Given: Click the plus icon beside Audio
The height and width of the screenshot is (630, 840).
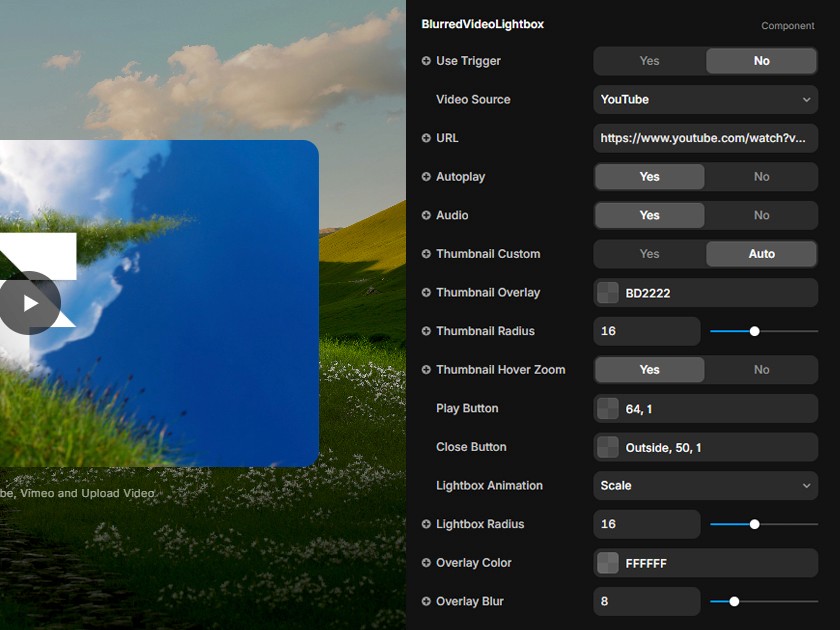Looking at the screenshot, I should [x=426, y=215].
